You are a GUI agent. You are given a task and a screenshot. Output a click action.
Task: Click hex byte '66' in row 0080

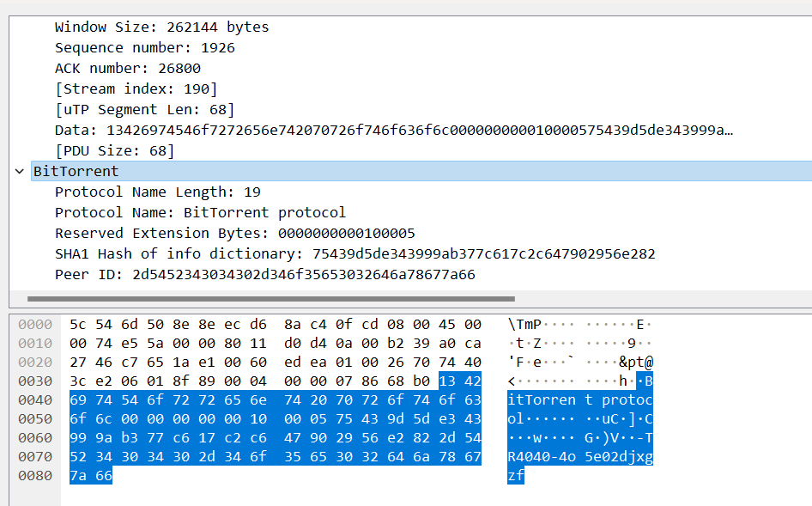(x=104, y=476)
